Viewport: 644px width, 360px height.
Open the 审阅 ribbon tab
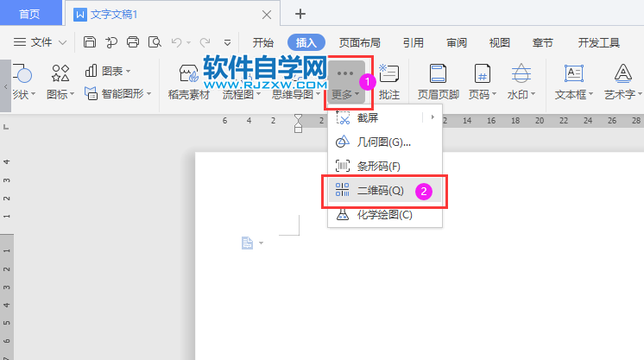(457, 42)
